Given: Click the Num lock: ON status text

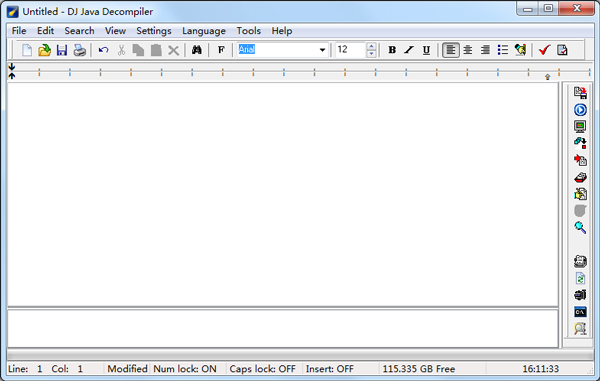Looking at the screenshot, I should click(x=185, y=369).
